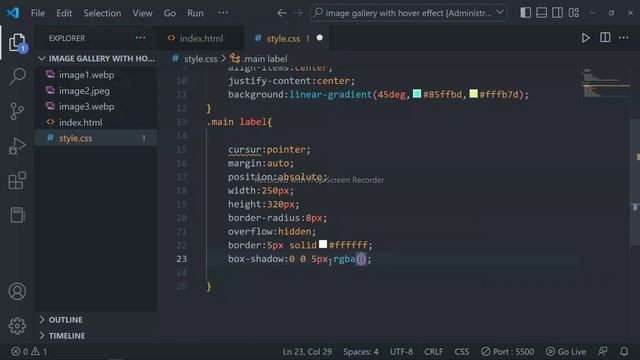This screenshot has width=640, height=360.
Task: Open the Edit menu
Action: [64, 13]
